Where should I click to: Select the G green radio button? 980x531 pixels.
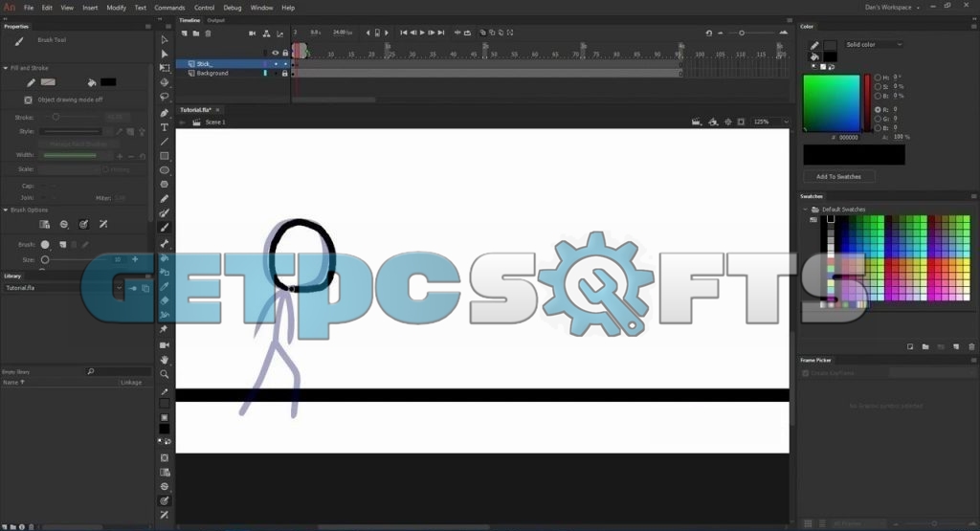click(x=879, y=119)
